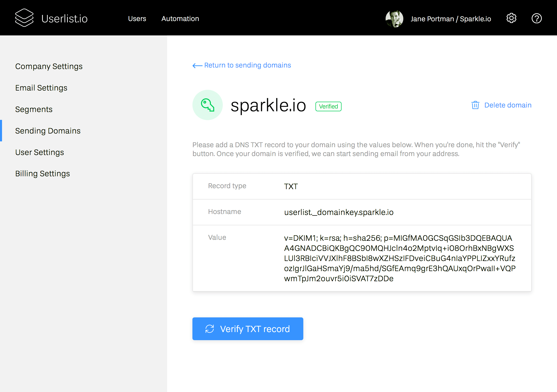Click the back arrow icon
Viewport: 557px width, 392px height.
coord(197,66)
